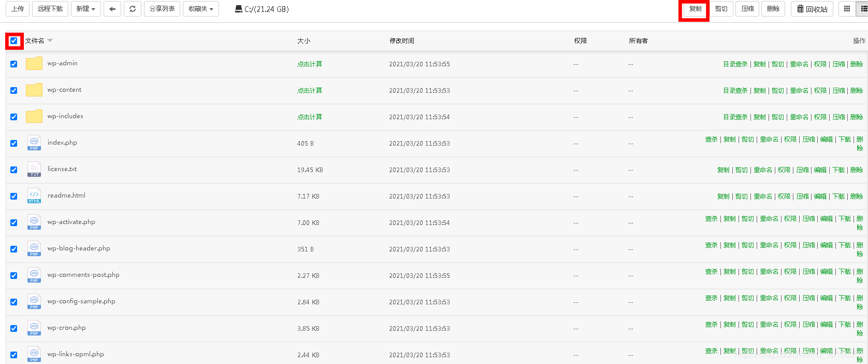Click the wp-admin folder icon
This screenshot has height=364, width=868.
click(x=34, y=63)
